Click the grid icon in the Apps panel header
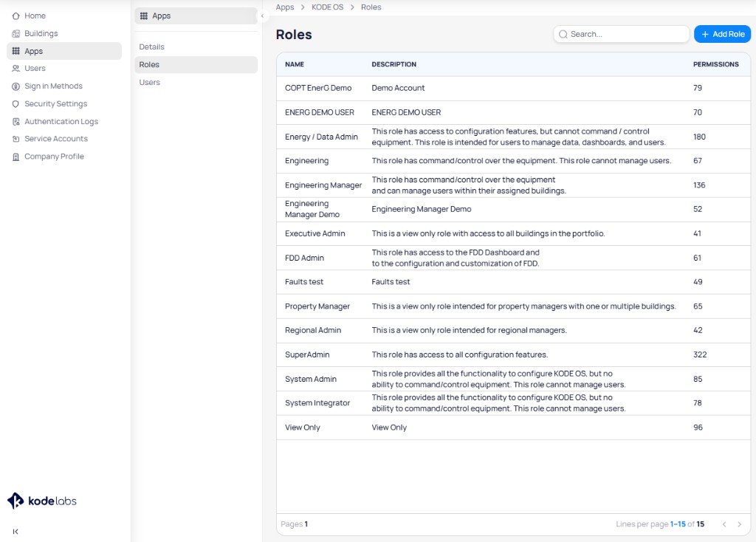This screenshot has height=542, width=756. point(144,16)
